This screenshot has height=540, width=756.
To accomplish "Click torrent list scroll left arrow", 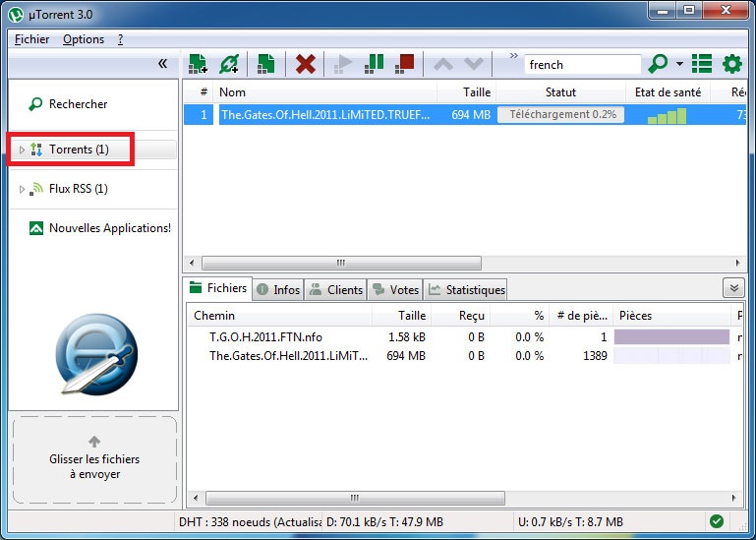I will (192, 263).
